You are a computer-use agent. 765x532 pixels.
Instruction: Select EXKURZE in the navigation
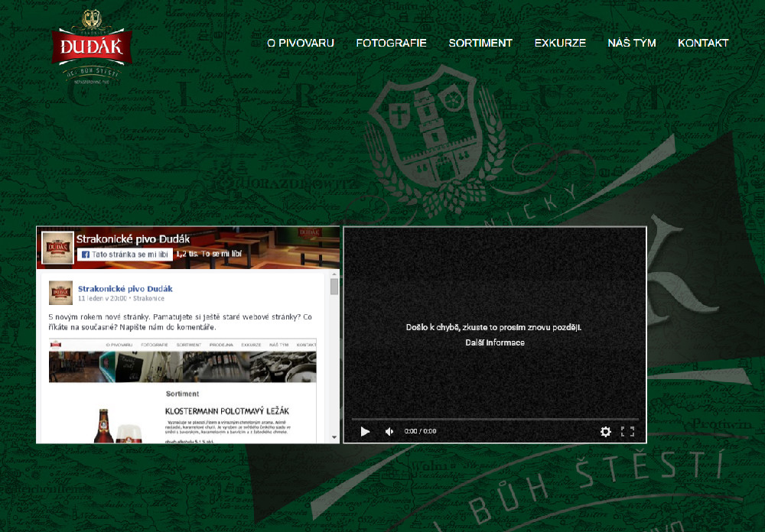[560, 43]
